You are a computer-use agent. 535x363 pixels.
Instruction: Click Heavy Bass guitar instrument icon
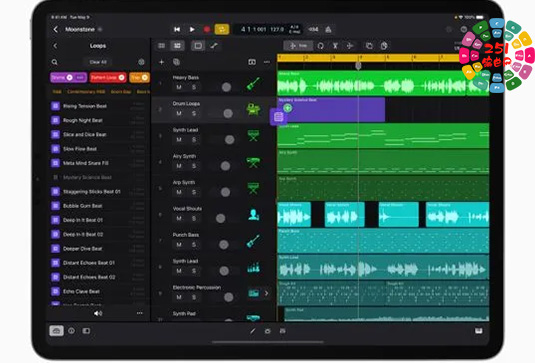coord(253,84)
